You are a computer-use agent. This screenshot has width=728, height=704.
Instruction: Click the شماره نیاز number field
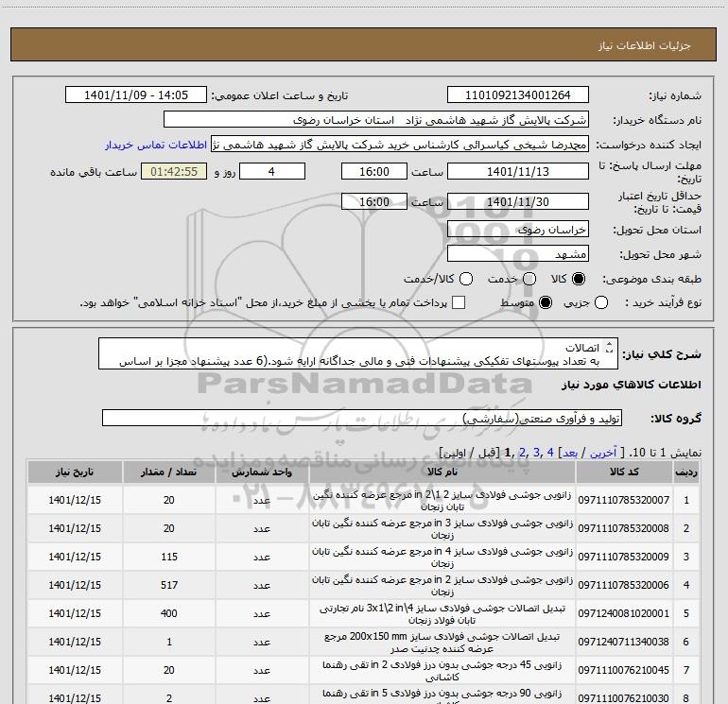(517, 95)
